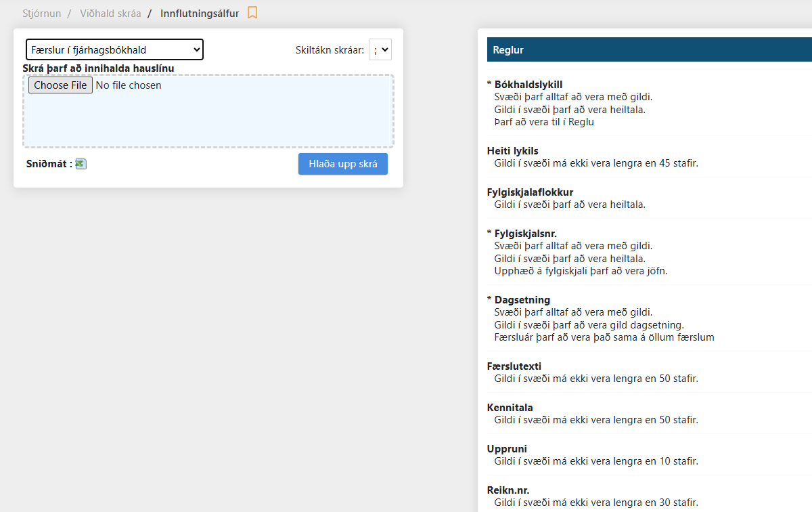
Task: Navigate to Viðhald skráa breadcrumb link
Action: point(110,14)
